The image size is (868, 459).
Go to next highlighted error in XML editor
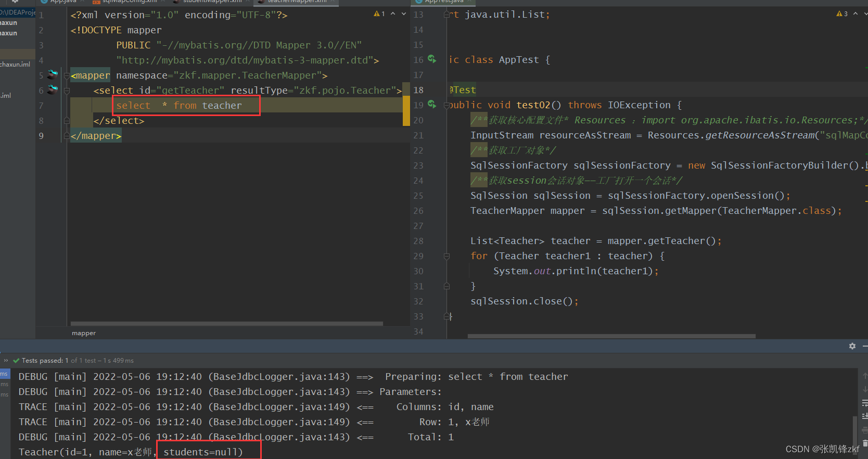pos(404,14)
